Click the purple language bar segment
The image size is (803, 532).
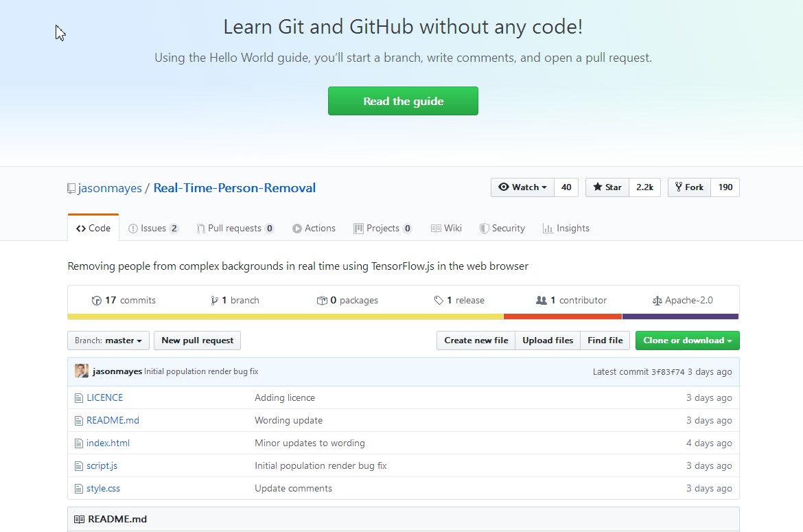[681, 316]
